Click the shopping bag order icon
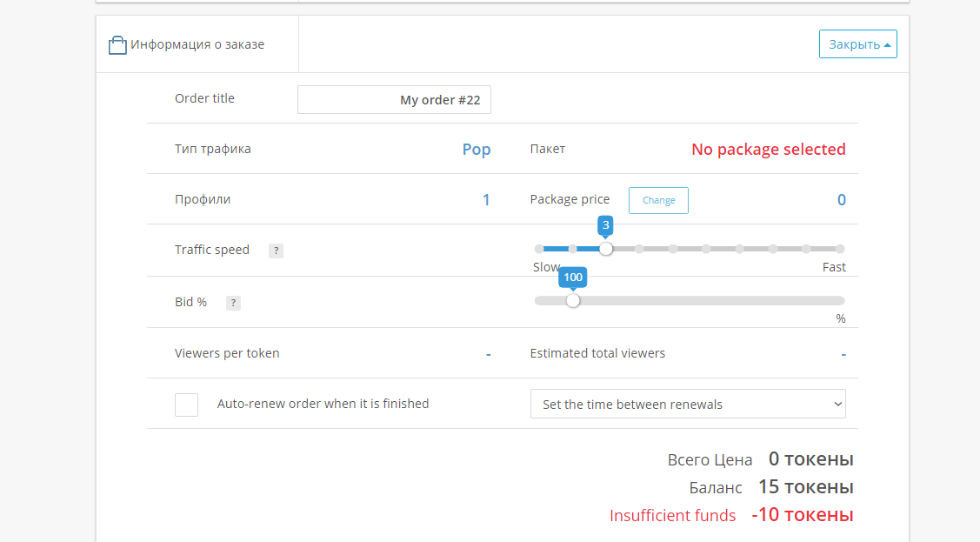 [117, 45]
